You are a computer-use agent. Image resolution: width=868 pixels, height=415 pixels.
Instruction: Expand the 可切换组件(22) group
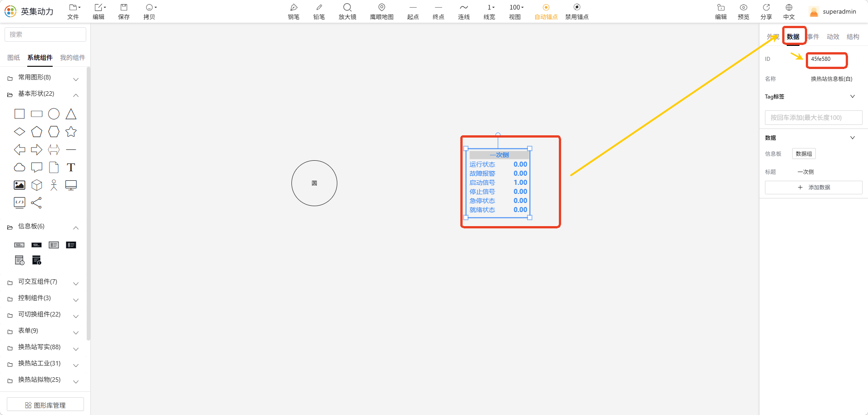click(44, 315)
